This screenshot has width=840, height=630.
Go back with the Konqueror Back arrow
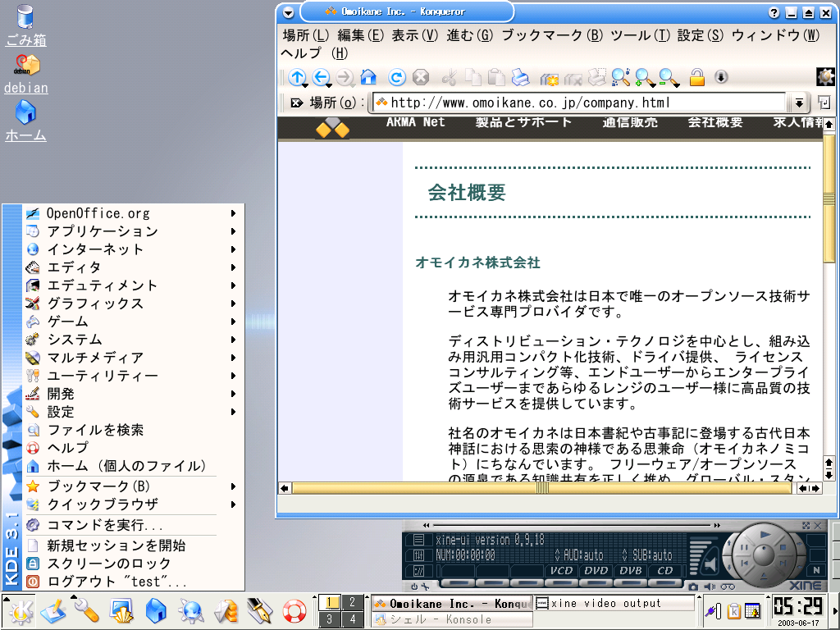point(321,78)
